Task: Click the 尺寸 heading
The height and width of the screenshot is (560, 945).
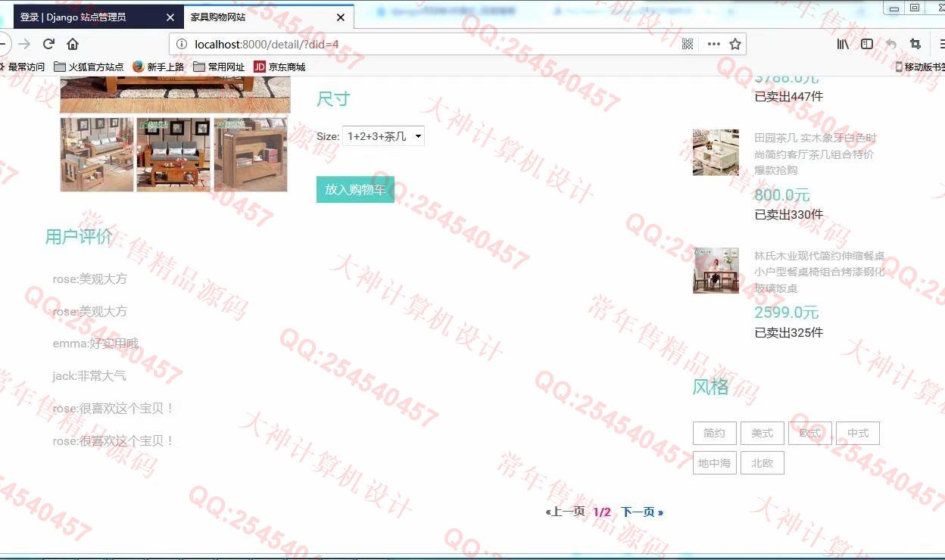Action: point(333,99)
